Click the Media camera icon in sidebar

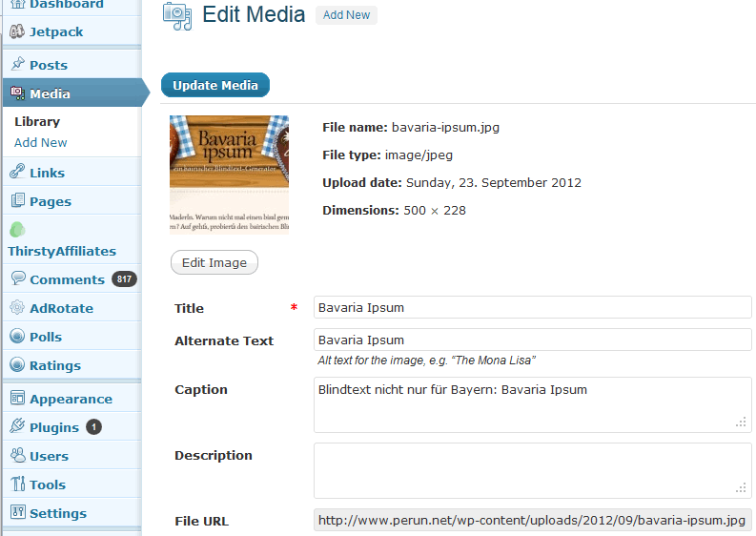point(18,93)
